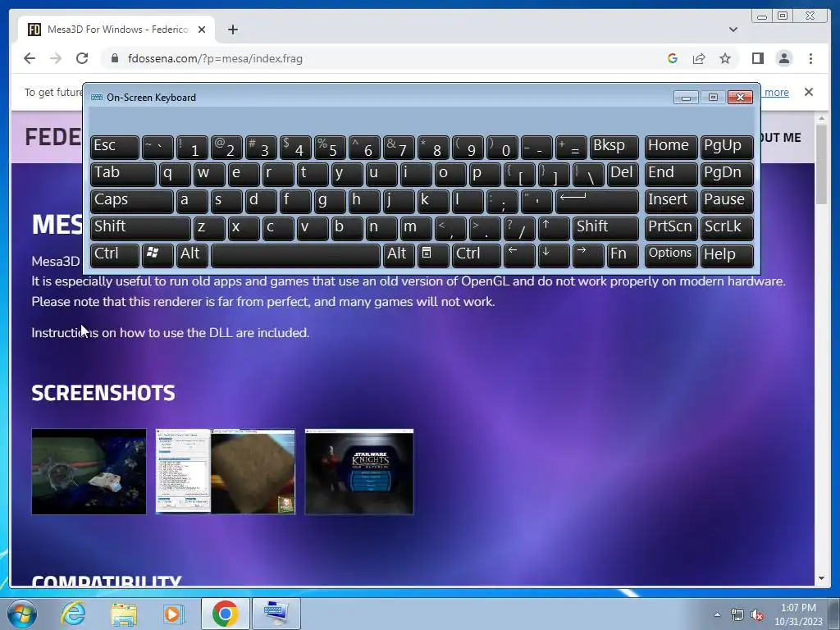Screen dimensions: 840x630
Task: Click the q key
Action: pyautogui.click(x=175, y=174)
